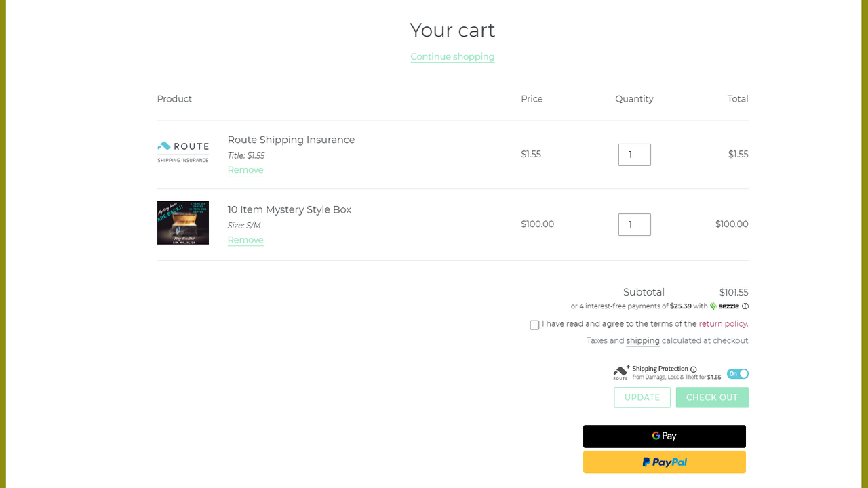
Task: Click the Sezzle logo
Action: pos(724,306)
